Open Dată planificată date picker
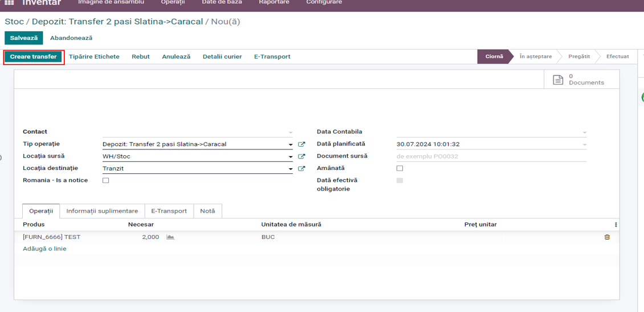Viewport: 644px width, 312px height. (x=585, y=145)
